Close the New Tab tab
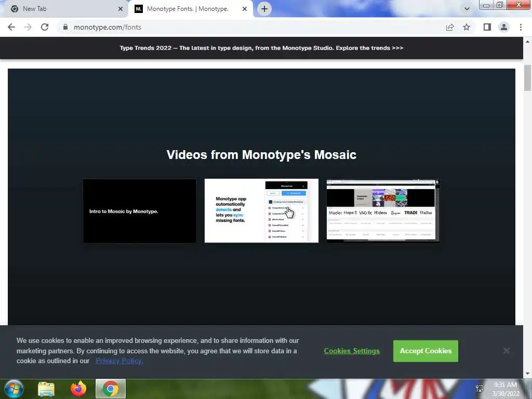532x399 pixels. [x=121, y=9]
